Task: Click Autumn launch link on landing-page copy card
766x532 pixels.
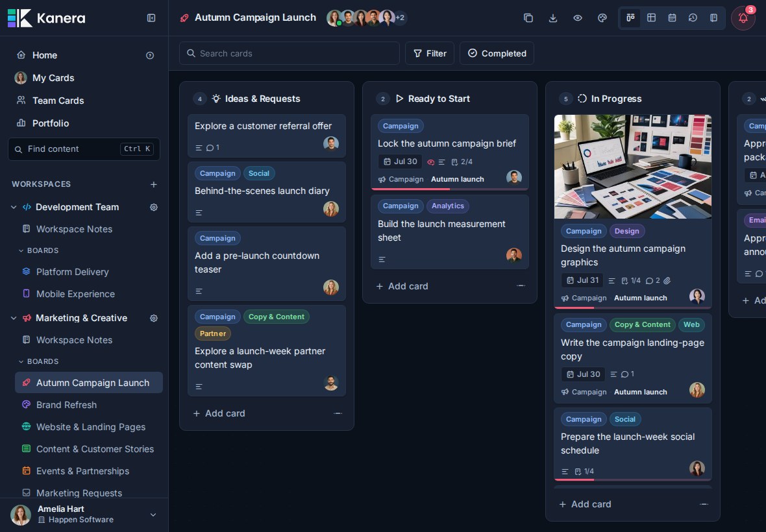Action: pyautogui.click(x=640, y=392)
